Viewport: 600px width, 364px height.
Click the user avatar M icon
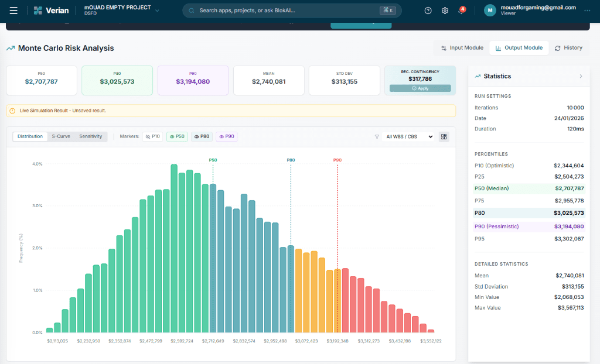[x=490, y=11]
